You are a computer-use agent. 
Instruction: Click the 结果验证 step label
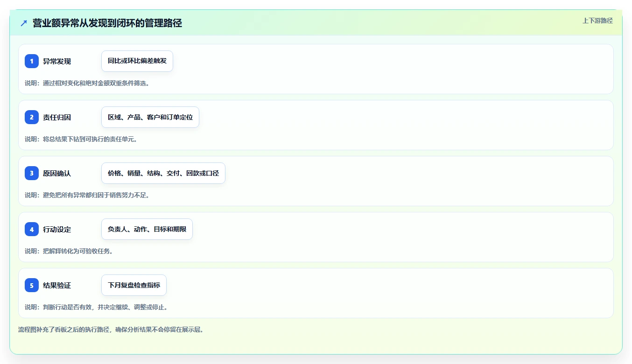tap(57, 286)
